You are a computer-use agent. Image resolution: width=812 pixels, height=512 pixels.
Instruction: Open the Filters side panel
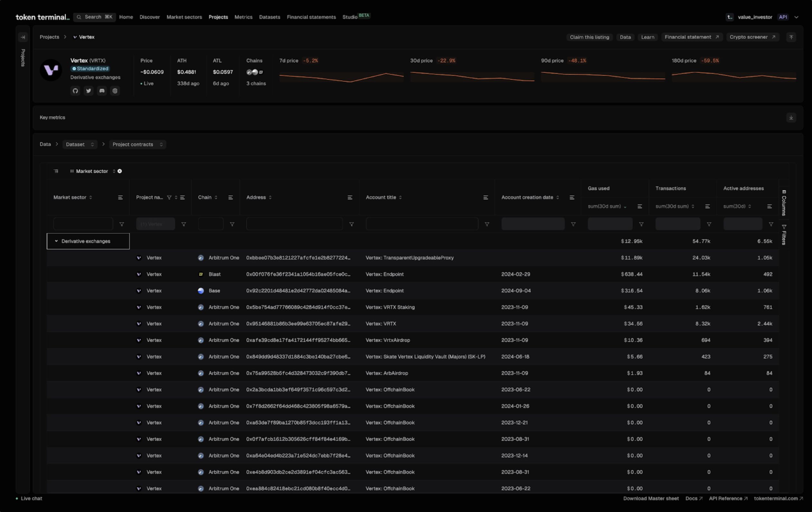coord(784,234)
